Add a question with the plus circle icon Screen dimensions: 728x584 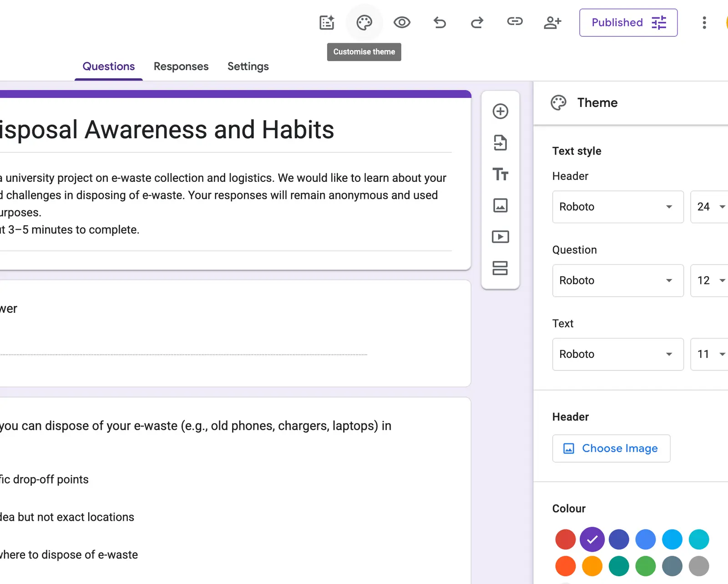point(500,111)
